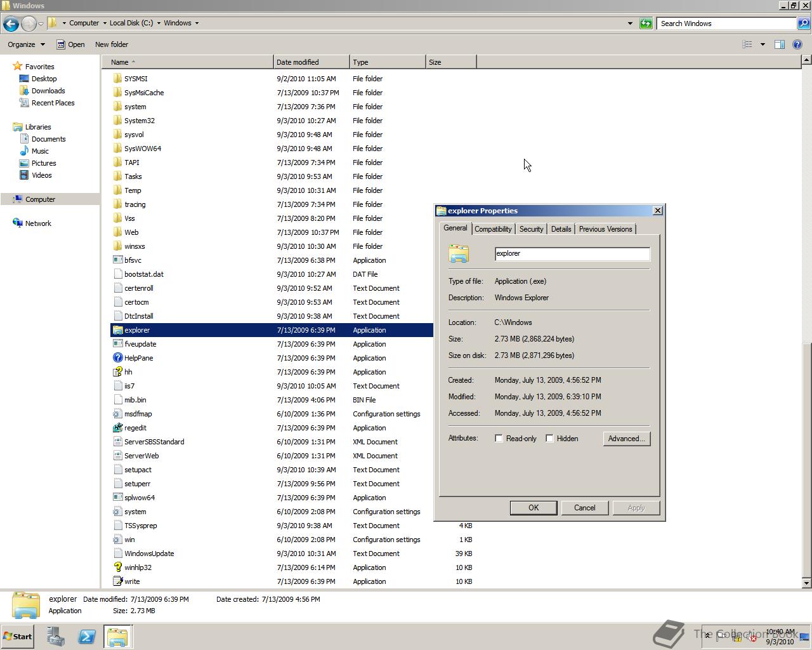Select the System32 folder icon
Viewport: 812px width, 650px height.
[117, 121]
